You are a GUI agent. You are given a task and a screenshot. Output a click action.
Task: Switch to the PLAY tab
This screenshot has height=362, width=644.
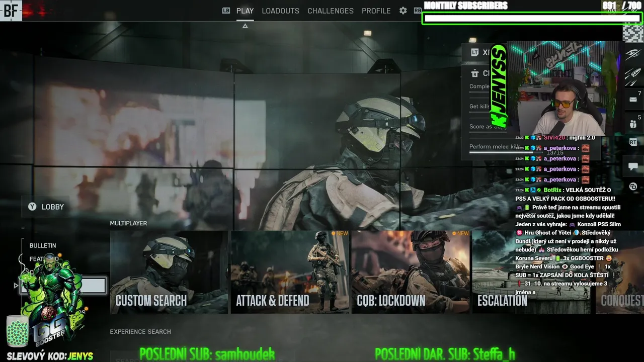point(245,11)
